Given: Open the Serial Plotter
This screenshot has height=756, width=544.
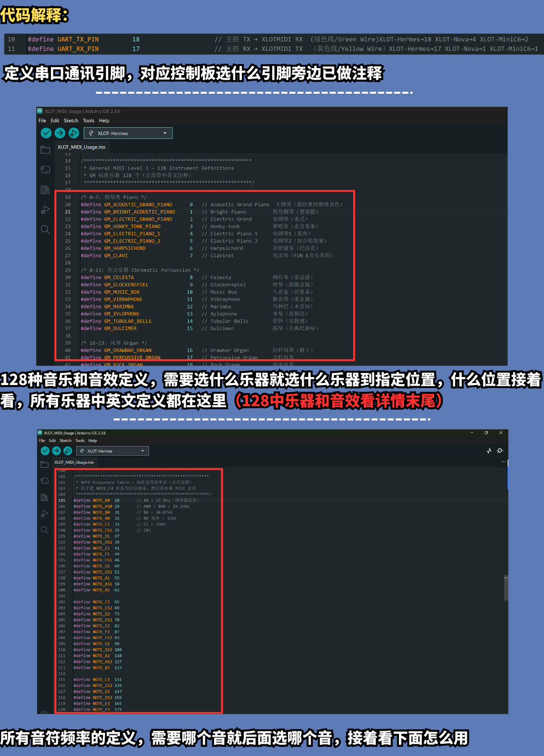Looking at the screenshot, I should point(489,451).
